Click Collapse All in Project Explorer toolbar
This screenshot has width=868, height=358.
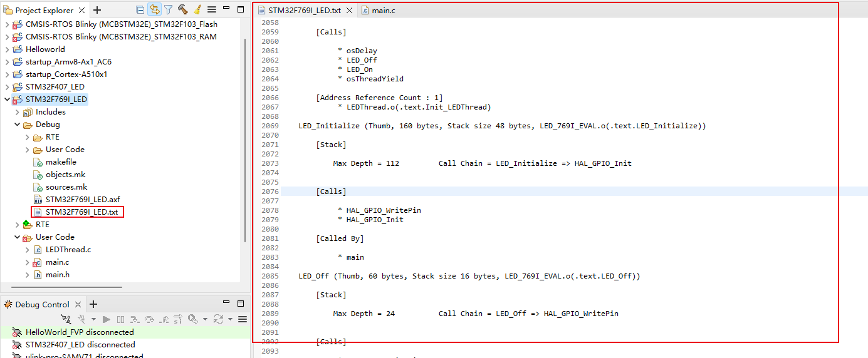click(x=140, y=10)
